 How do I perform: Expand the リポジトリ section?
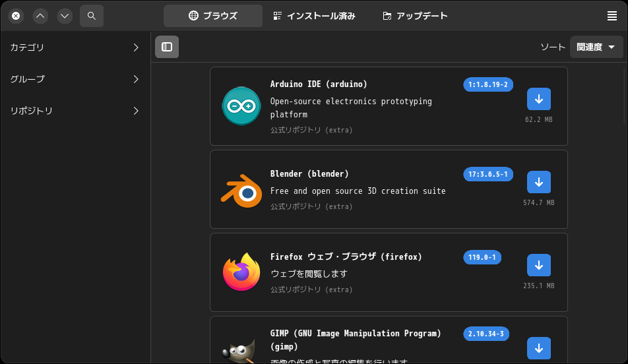coord(75,111)
